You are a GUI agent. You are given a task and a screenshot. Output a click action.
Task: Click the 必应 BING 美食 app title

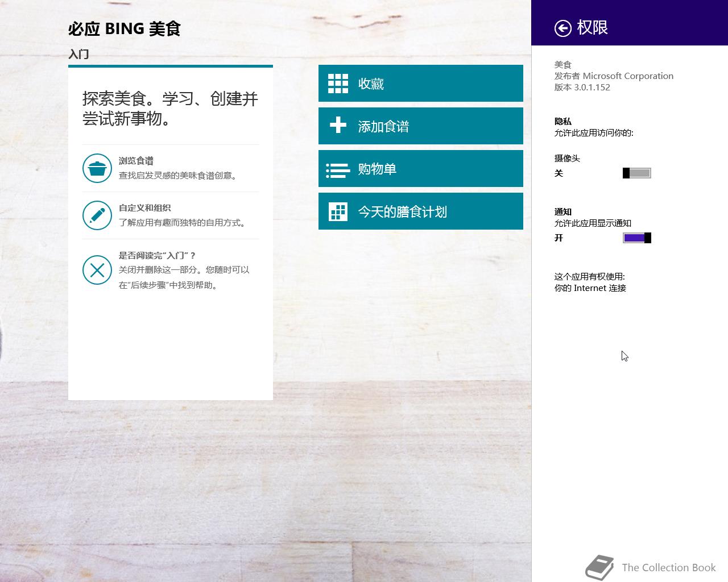(125, 28)
